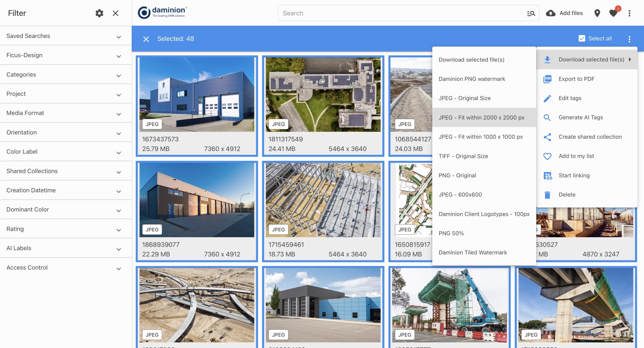This screenshot has width=644, height=348.
Task: Click Create shared collection
Action: pyautogui.click(x=590, y=137)
